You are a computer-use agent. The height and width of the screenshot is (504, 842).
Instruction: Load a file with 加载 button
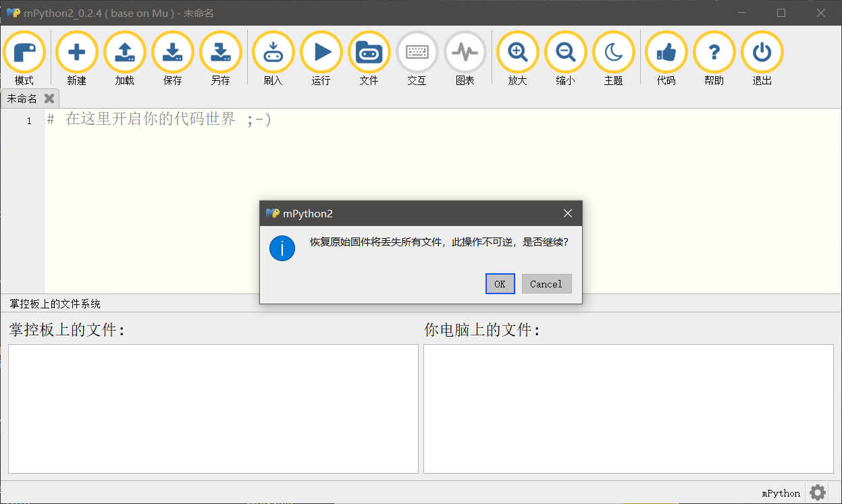(x=124, y=59)
